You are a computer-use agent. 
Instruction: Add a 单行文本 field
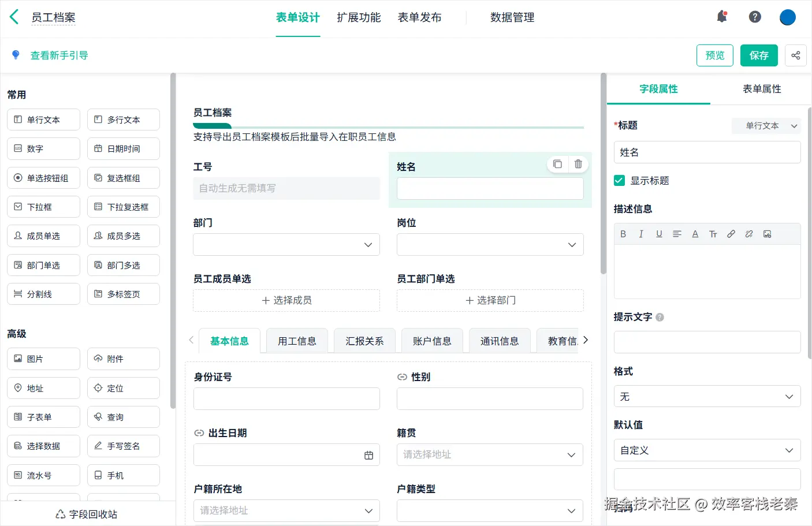point(43,120)
